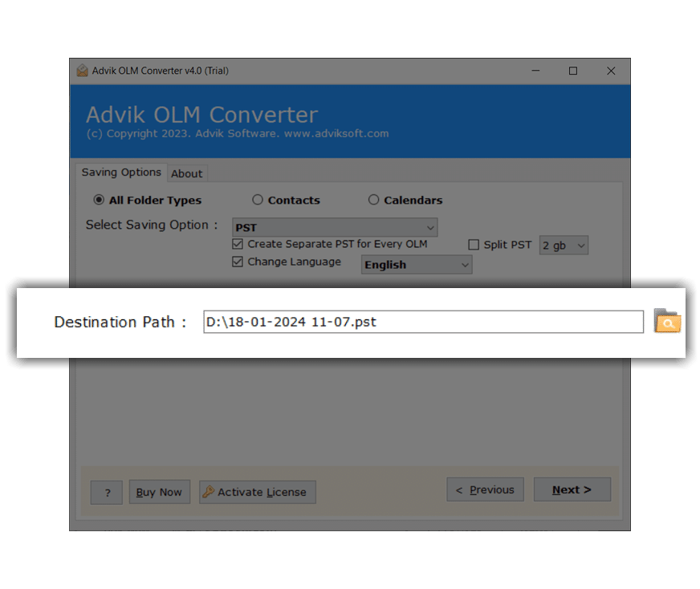Go back with the Previous button
700x589 pixels.
tap(486, 489)
